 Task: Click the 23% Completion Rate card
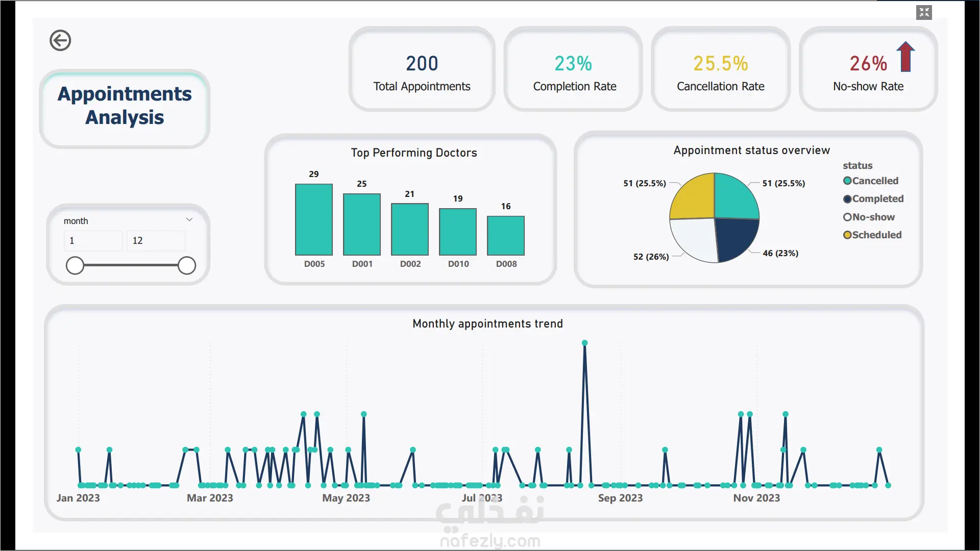(x=573, y=69)
